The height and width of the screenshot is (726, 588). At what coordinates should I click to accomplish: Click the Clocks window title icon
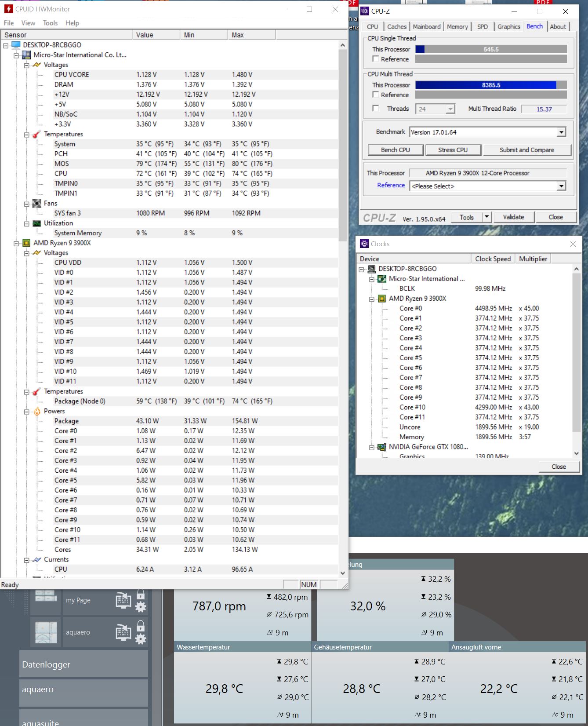(x=364, y=244)
